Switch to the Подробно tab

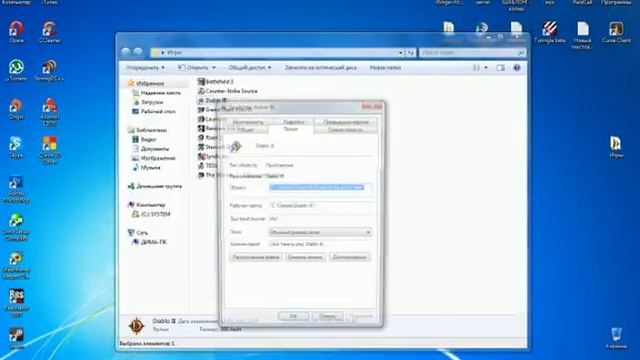293,122
